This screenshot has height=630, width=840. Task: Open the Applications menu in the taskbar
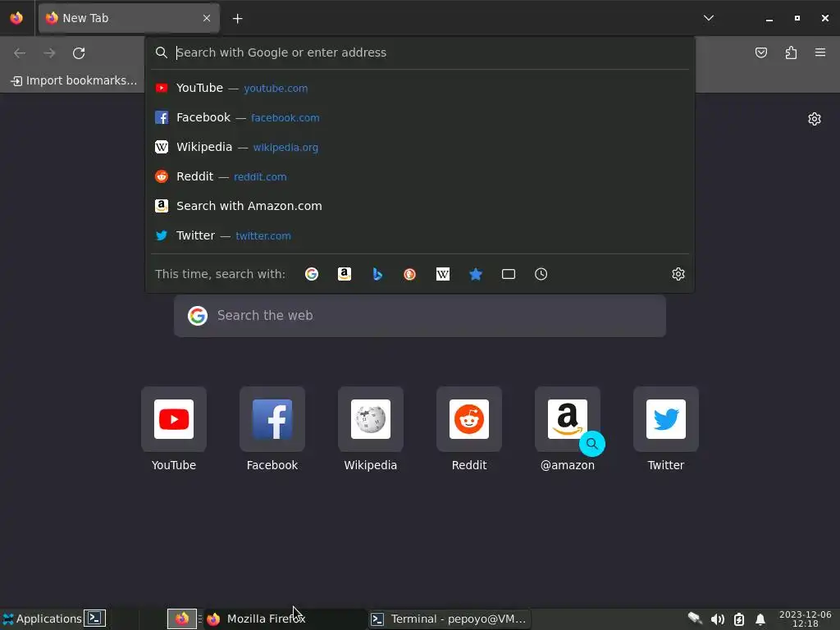click(x=42, y=619)
